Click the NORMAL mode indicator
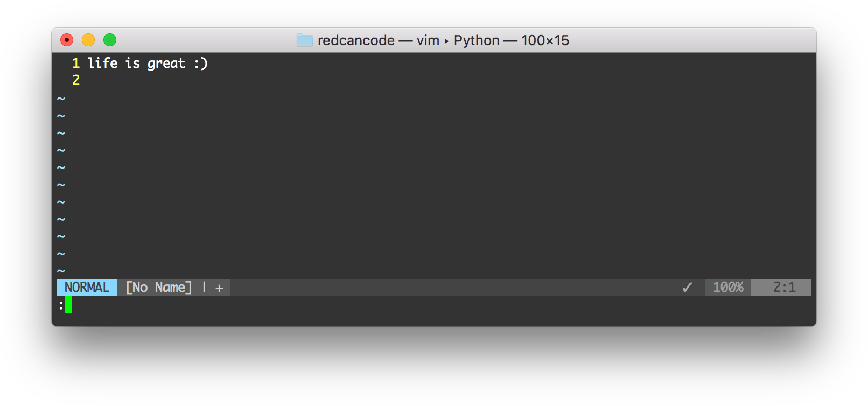868x406 pixels. [87, 288]
